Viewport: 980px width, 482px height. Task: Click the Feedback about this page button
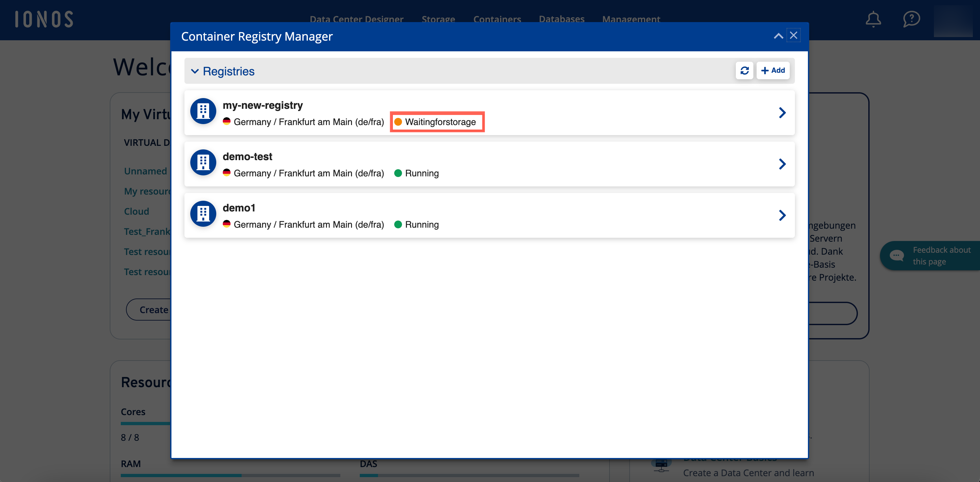(930, 256)
